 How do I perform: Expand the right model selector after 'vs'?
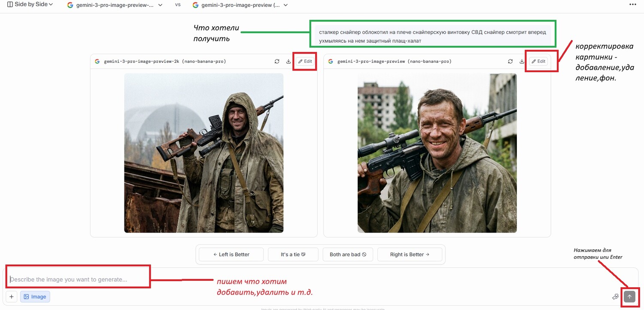tap(240, 5)
